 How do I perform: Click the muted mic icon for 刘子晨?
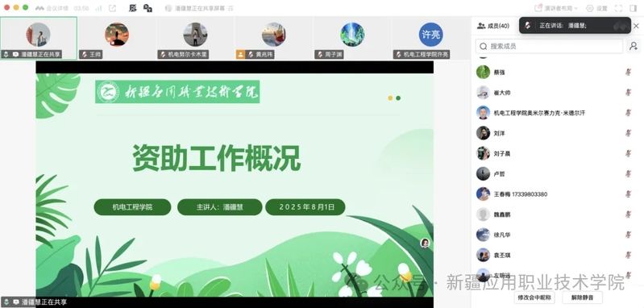pos(628,153)
